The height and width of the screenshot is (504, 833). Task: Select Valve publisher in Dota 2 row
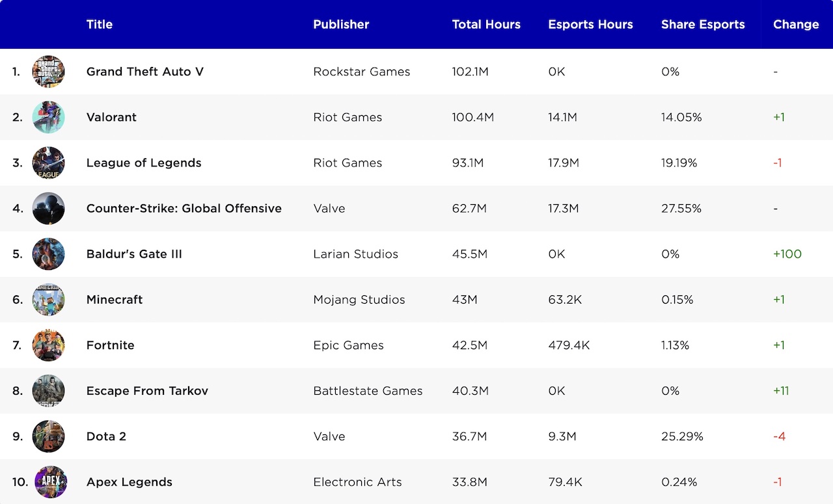point(329,436)
